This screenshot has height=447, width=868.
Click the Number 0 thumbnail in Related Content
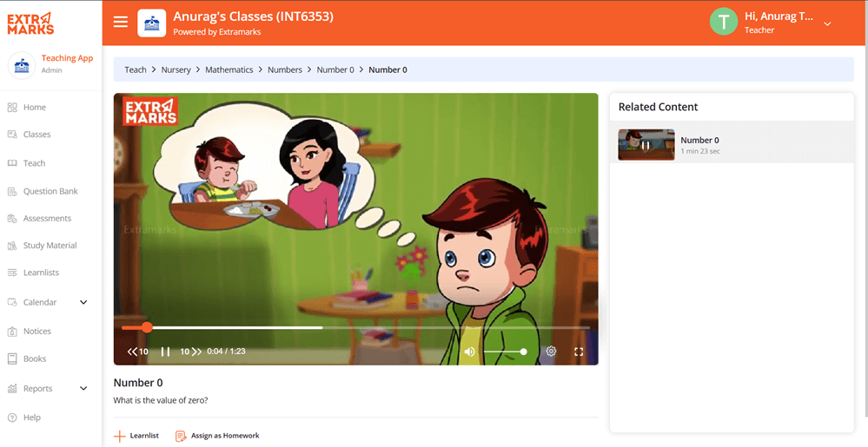(x=646, y=145)
